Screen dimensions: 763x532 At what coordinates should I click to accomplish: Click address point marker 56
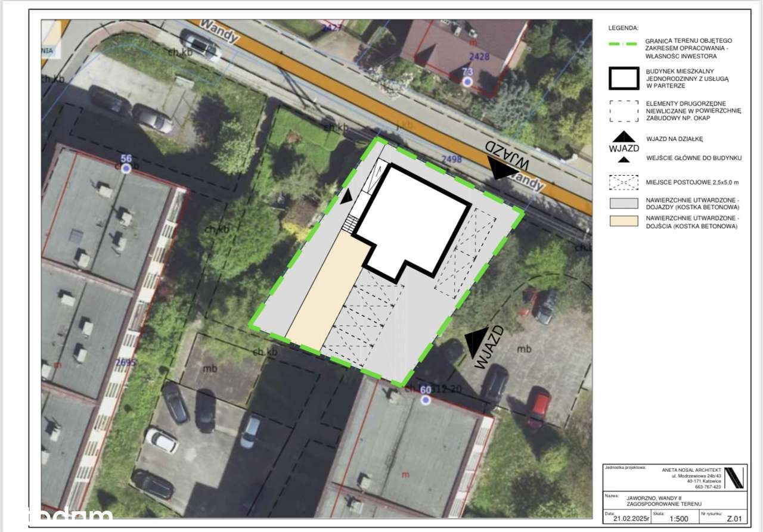(x=126, y=169)
